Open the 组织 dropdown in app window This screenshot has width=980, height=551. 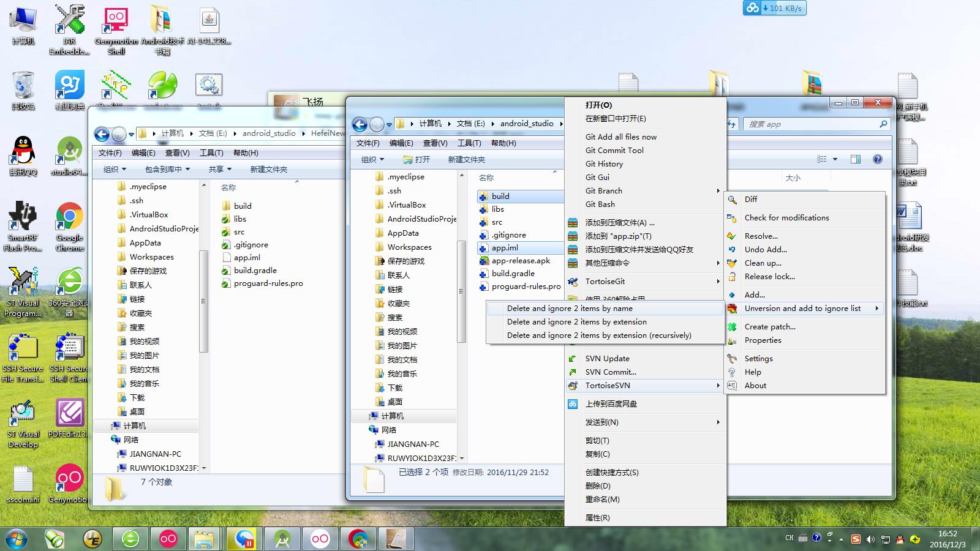(372, 160)
